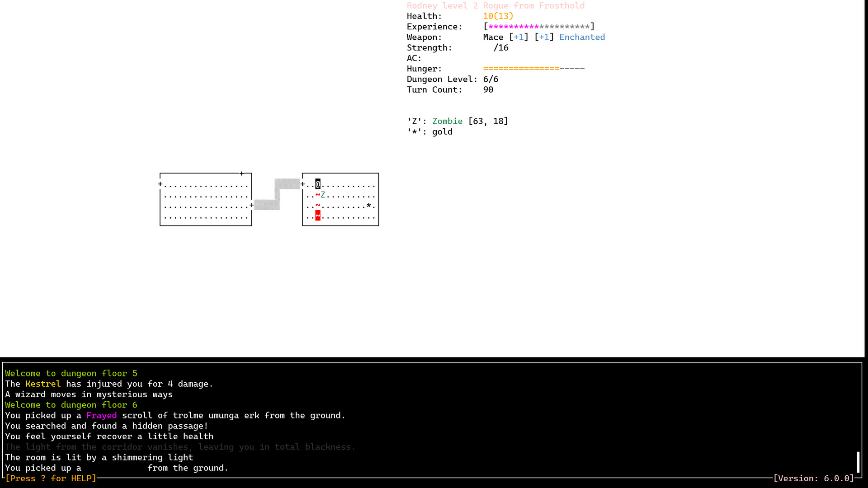The image size is (868, 488).
Task: Click the + door on left room's east wall
Action: (252, 205)
